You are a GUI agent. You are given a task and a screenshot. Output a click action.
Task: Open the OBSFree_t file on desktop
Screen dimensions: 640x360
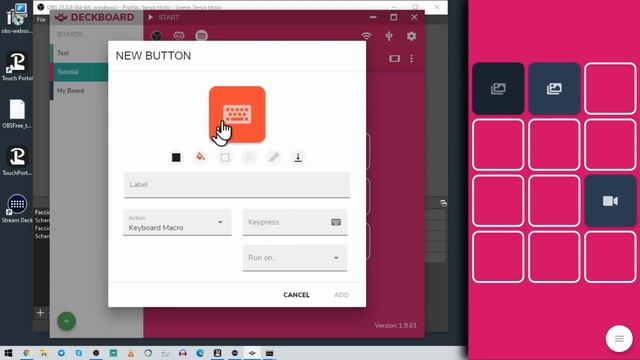tap(17, 113)
